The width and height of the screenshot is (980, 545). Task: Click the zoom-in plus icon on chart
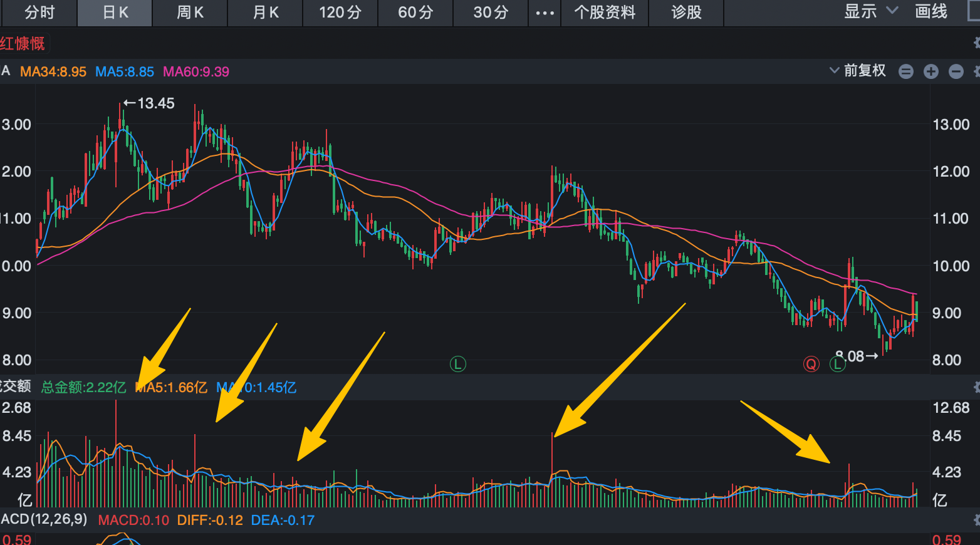click(930, 71)
